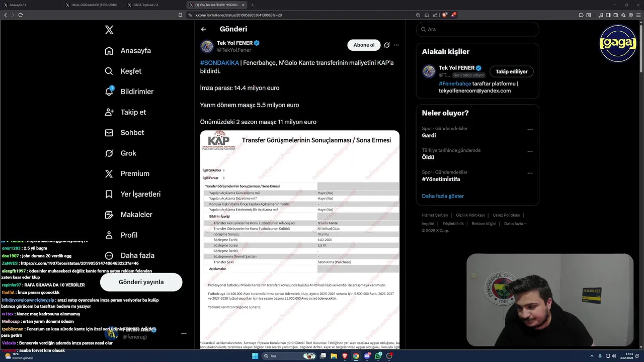Open #Fenerbahçe hashtag in Alakalı kişiler
Screen dimensions: 644x362
point(455,83)
